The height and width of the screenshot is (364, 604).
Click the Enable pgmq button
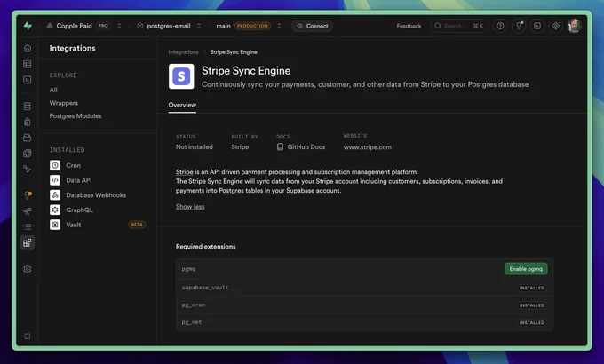click(526, 269)
